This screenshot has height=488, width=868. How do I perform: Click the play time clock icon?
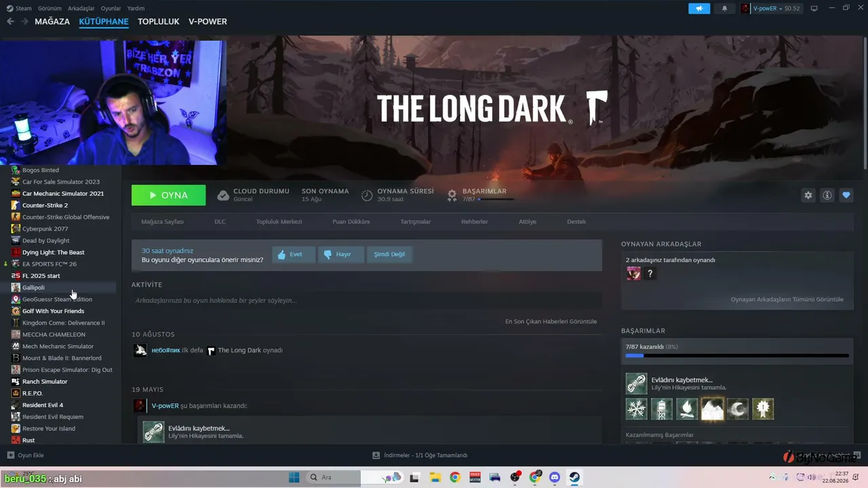[x=367, y=195]
